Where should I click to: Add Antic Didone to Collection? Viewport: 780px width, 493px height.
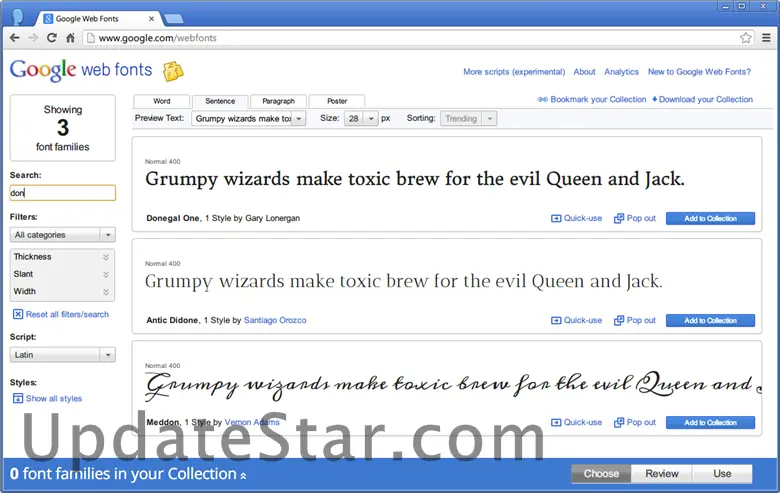click(x=710, y=320)
